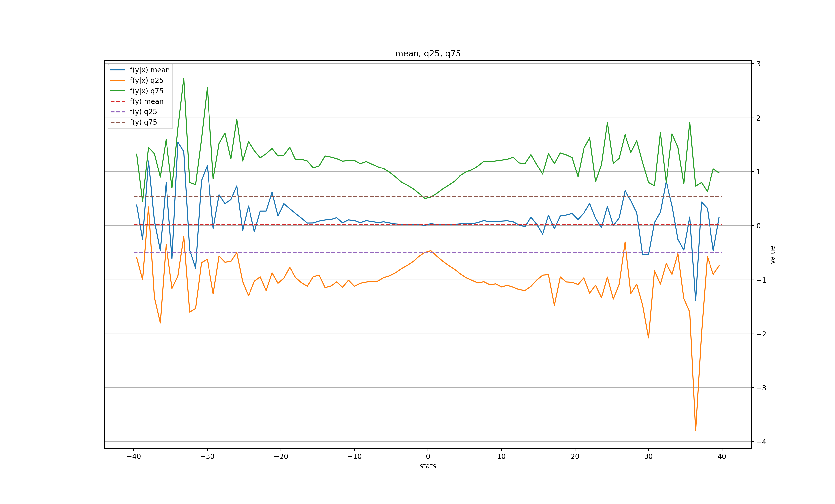
Task: Click legend entry 'f(y|x) q25'
Action: [x=146, y=80]
